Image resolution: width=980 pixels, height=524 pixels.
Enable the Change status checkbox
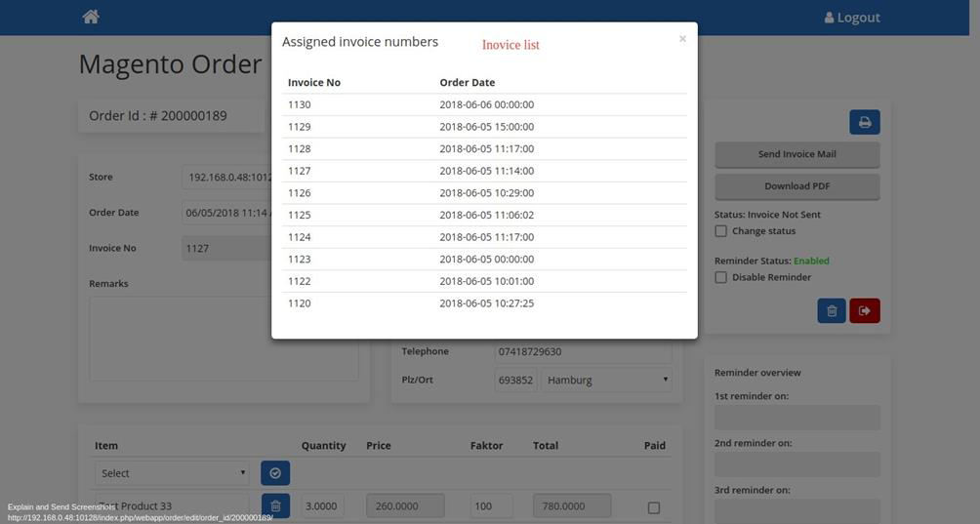pos(720,231)
